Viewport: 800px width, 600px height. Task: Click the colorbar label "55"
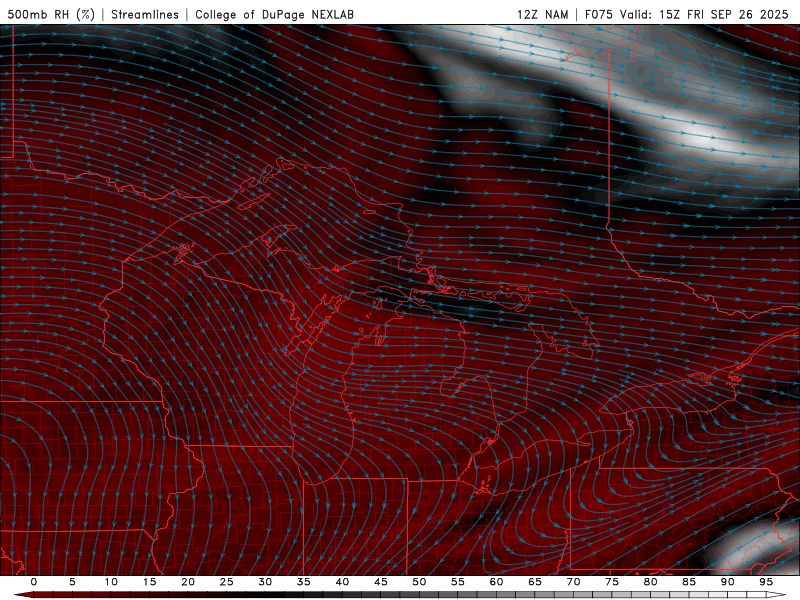pyautogui.click(x=458, y=582)
